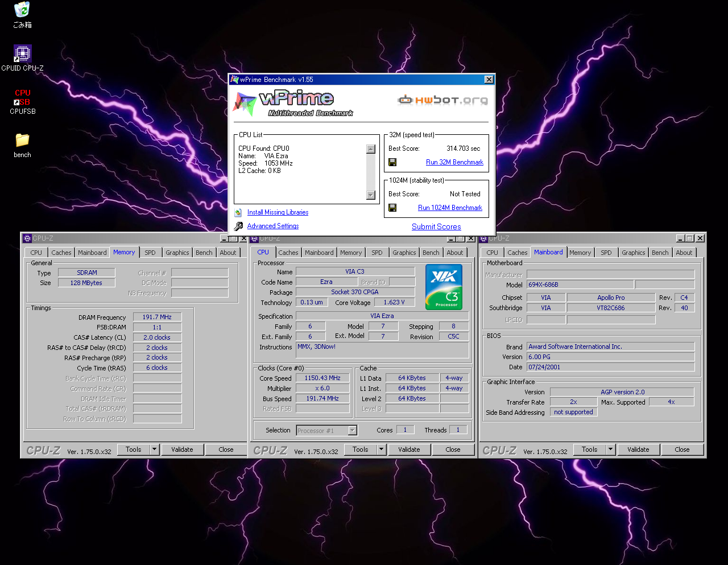Click the save icon for 1024M score
Screen dimensions: 728x565
coord(392,208)
